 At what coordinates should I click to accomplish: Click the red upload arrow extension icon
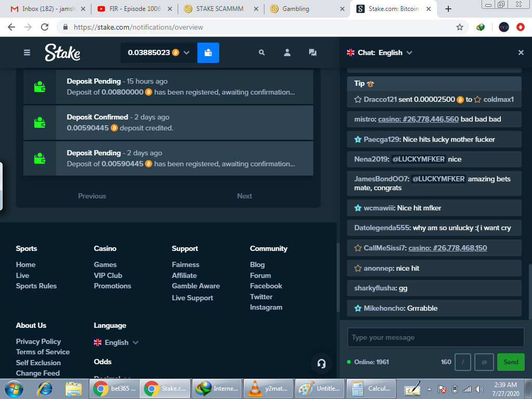(x=521, y=27)
